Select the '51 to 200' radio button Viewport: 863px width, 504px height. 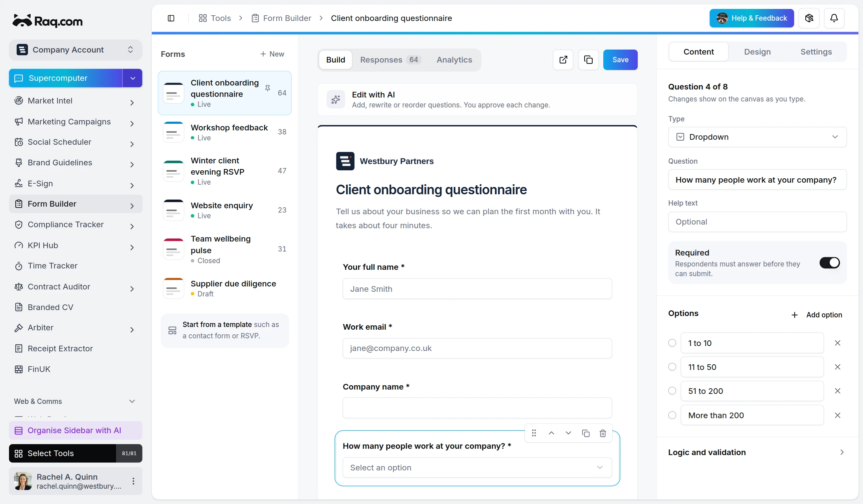[x=672, y=391]
